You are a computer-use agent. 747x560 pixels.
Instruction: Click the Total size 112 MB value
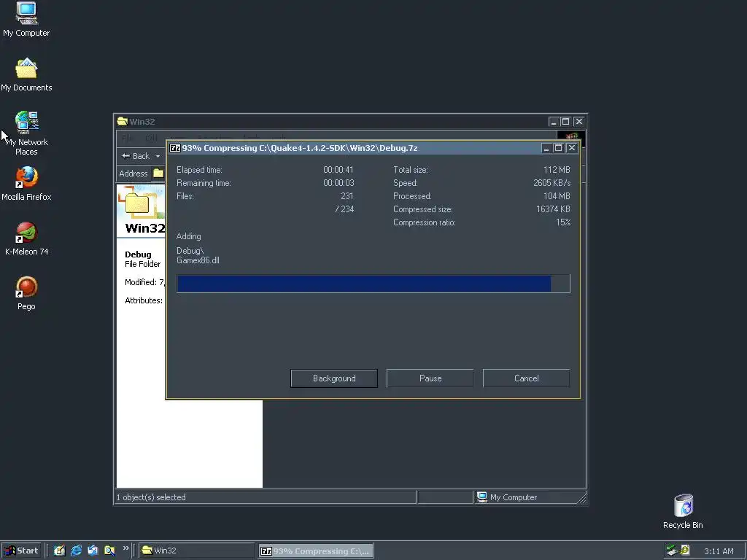557,170
